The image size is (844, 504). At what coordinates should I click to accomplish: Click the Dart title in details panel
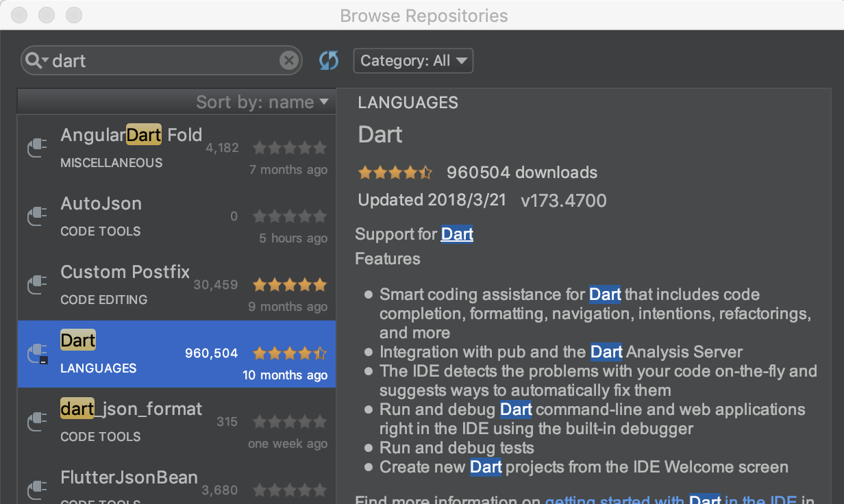[380, 134]
